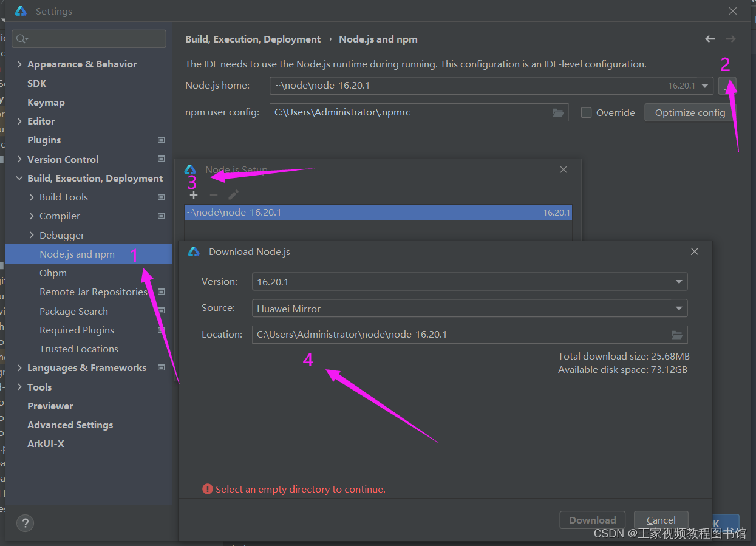Image resolution: width=756 pixels, height=546 pixels.
Task: Open the Node.js home dropdown
Action: tap(705, 86)
